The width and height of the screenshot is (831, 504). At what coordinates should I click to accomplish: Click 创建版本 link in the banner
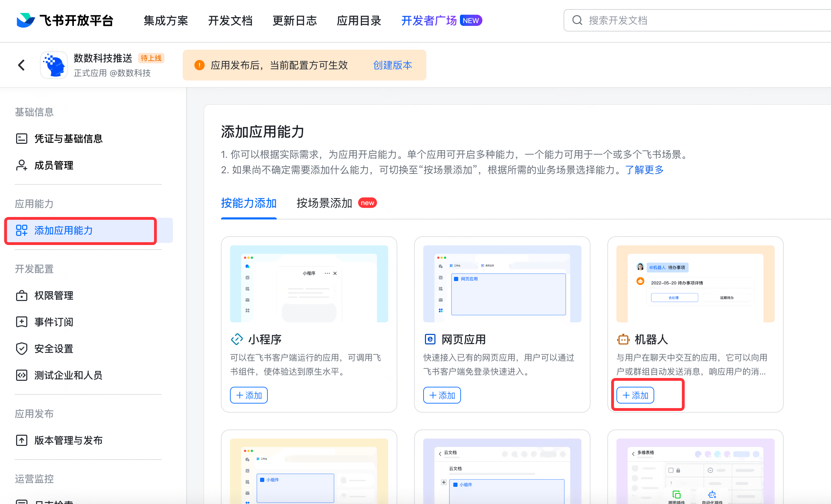click(x=392, y=65)
